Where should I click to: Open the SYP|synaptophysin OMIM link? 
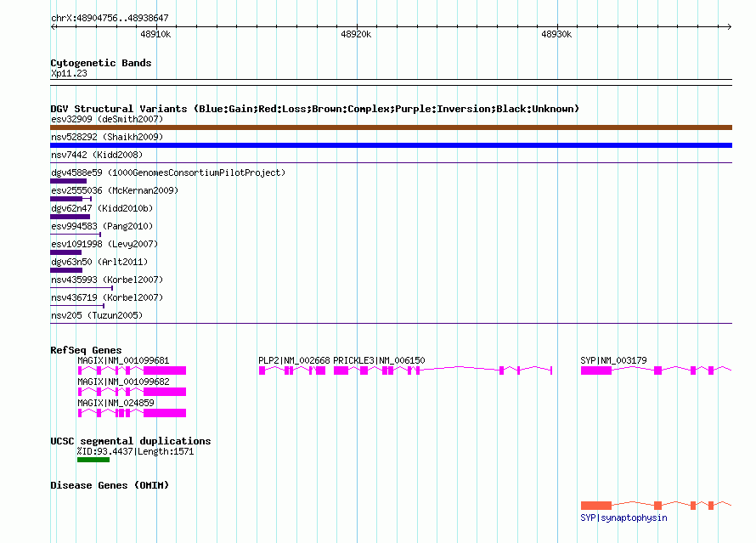[x=623, y=518]
